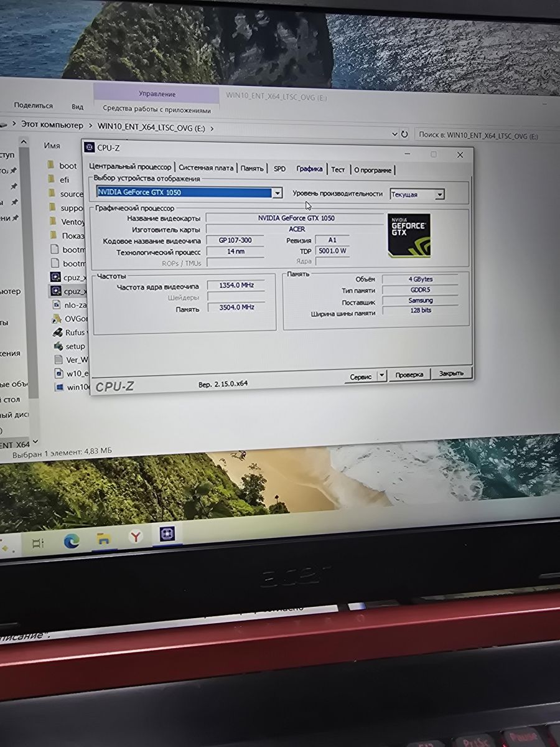
Task: Expand the address bar history chevron
Action: [394, 134]
